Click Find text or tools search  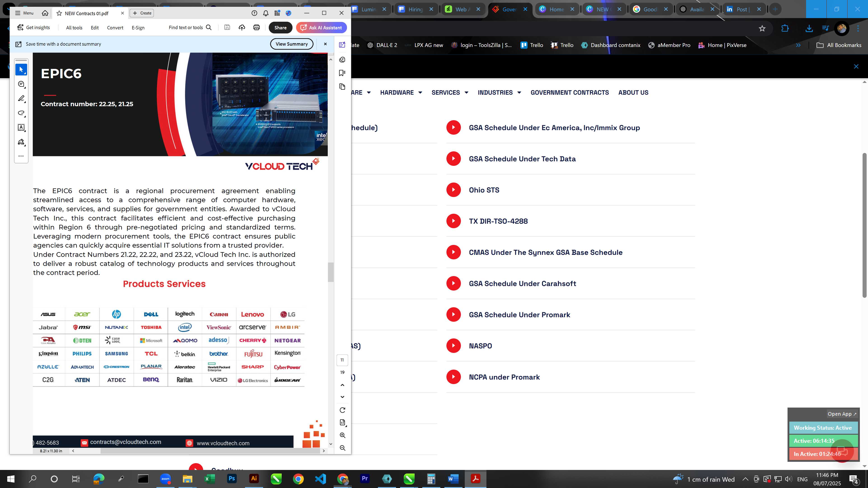point(190,28)
